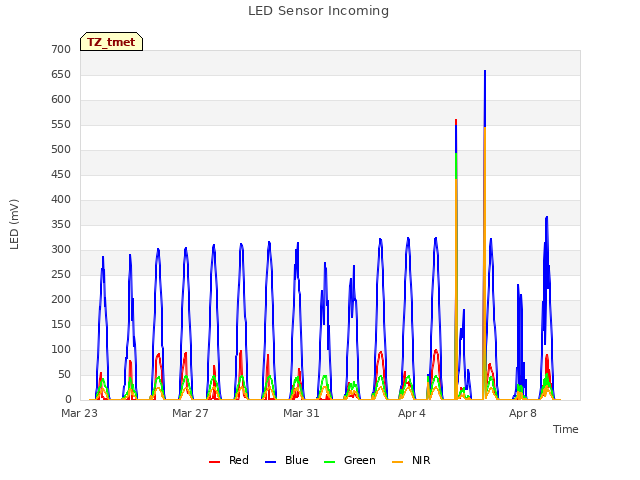The image size is (640, 480).
Task: Toggle the Blue series legend entry
Action: click(287, 460)
